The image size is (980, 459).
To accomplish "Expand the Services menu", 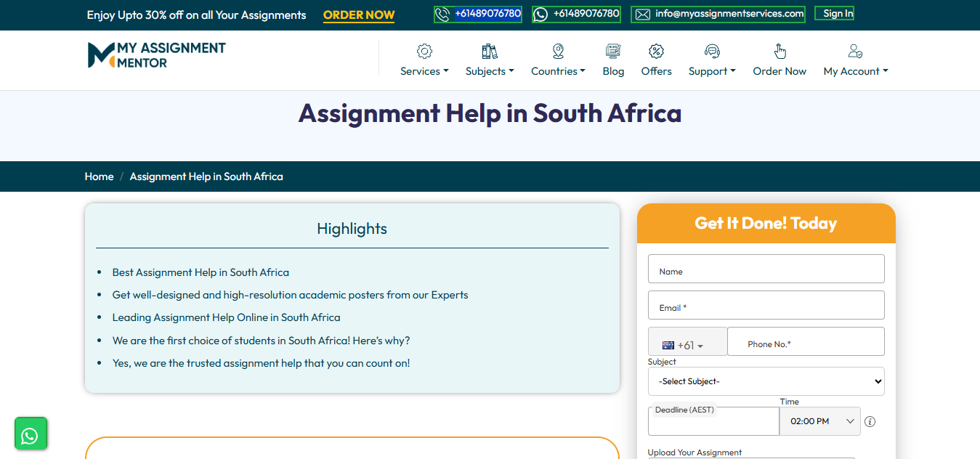I will (x=424, y=71).
